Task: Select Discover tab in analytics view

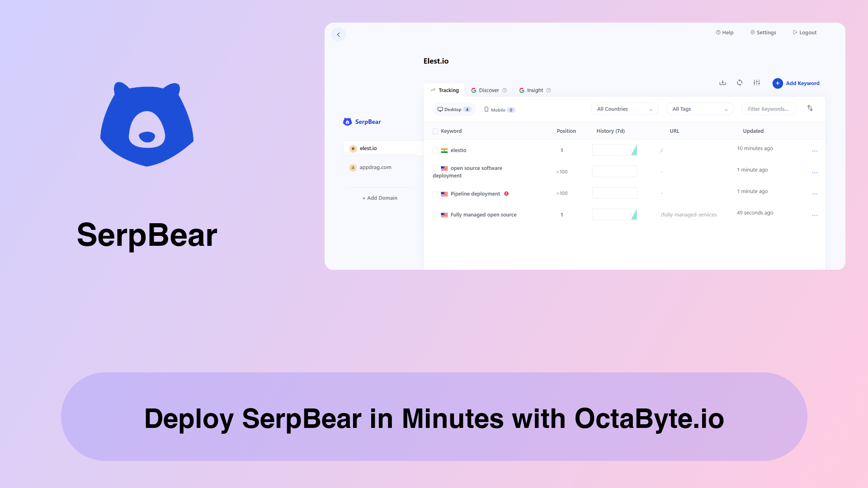Action: 489,90
